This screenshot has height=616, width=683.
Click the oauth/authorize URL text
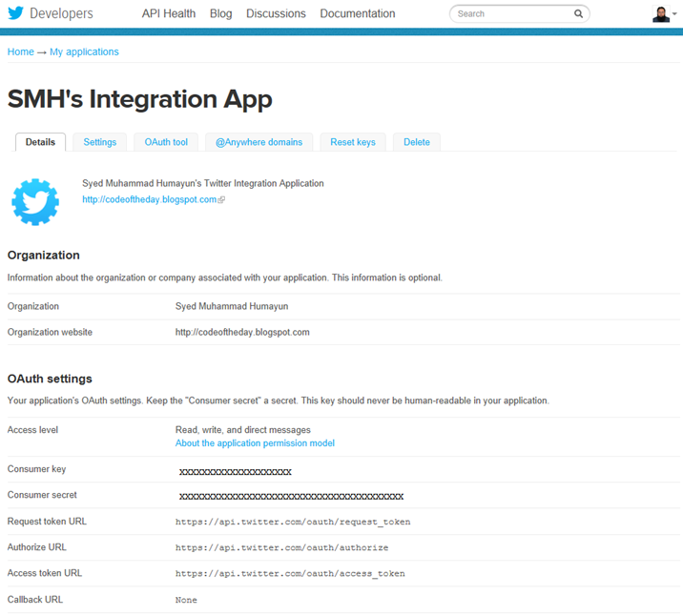click(x=281, y=547)
